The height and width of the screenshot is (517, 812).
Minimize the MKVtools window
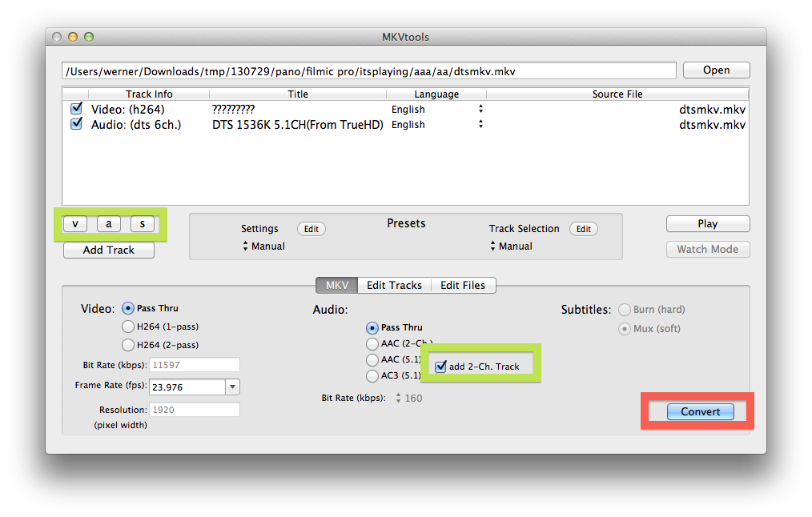(73, 37)
